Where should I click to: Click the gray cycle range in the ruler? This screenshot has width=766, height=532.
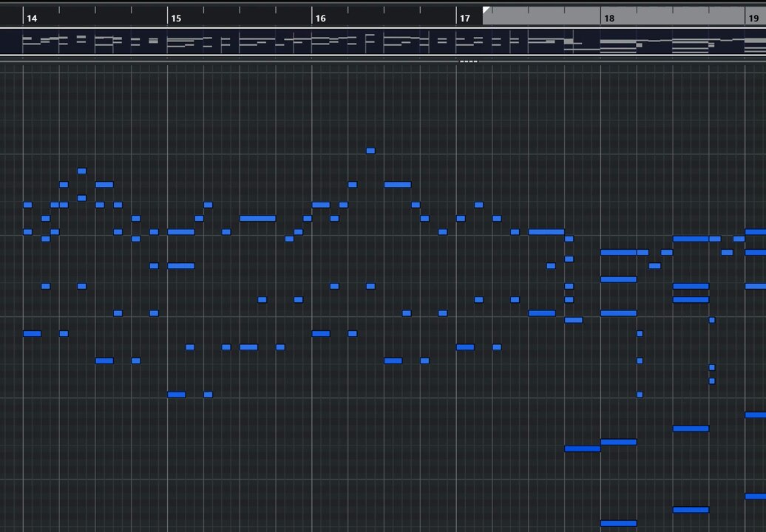click(624, 16)
